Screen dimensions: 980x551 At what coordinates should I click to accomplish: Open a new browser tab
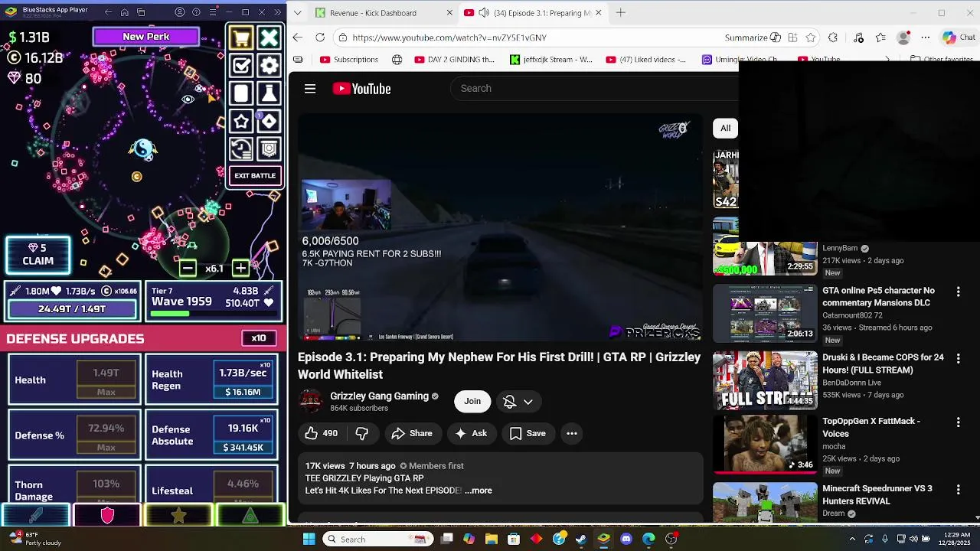coord(621,12)
